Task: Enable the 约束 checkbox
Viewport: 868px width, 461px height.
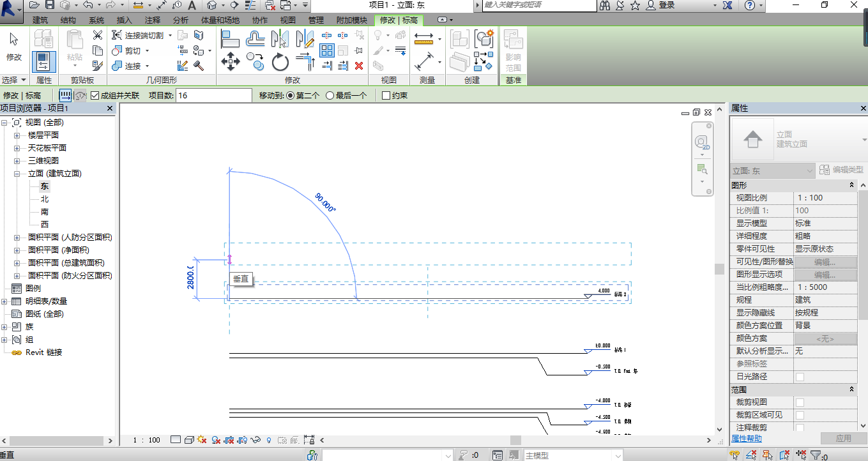Action: coord(386,96)
